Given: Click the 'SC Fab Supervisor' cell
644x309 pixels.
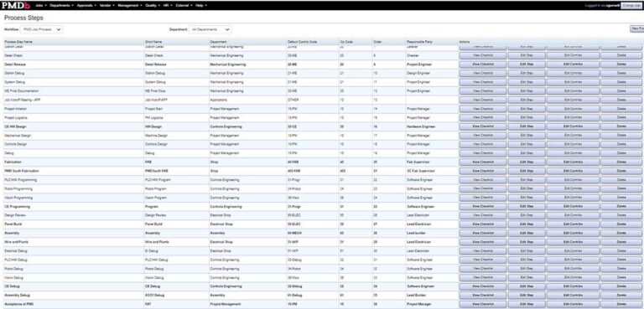Looking at the screenshot, I should [432, 171].
